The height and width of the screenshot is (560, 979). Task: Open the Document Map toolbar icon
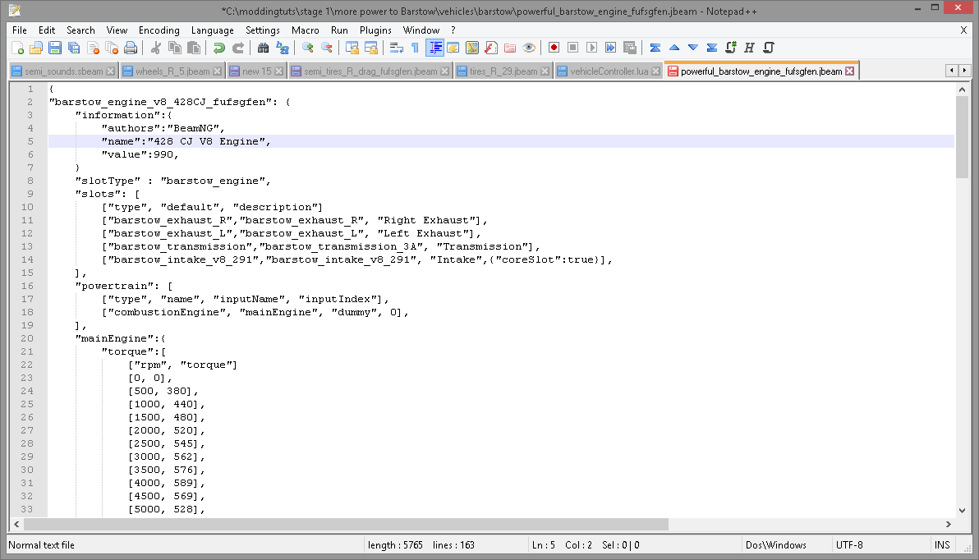tap(472, 48)
